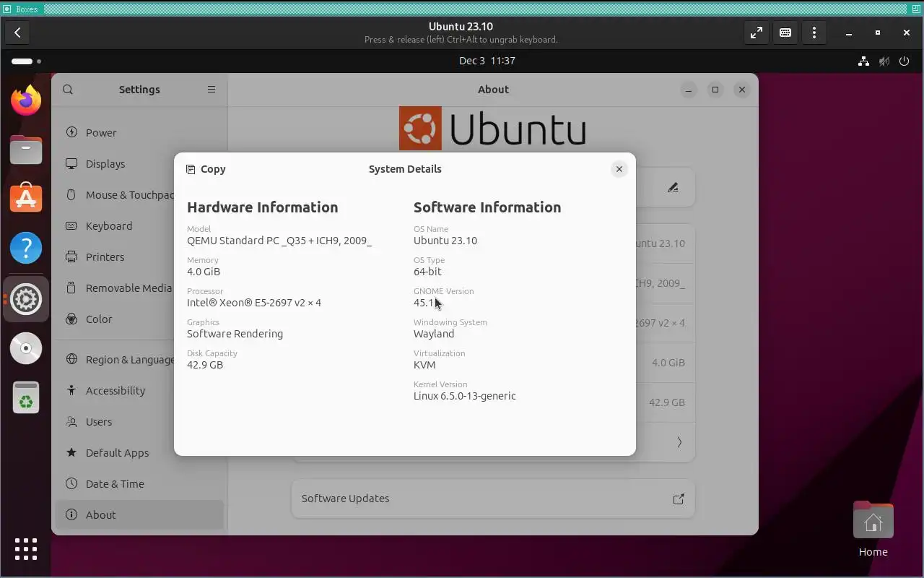Open Color settings
Screen dimensions: 924x578
pos(139,319)
